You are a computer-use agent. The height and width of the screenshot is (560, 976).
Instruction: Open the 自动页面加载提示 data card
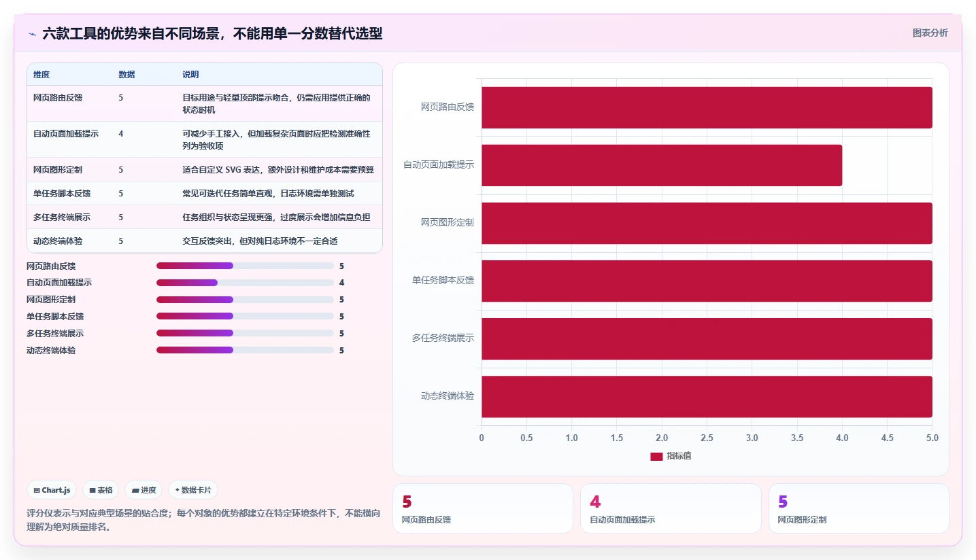[671, 508]
